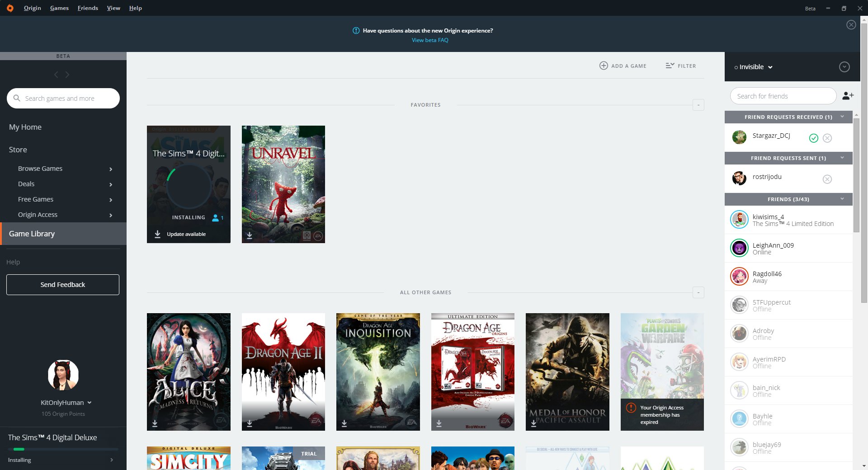Click the info icon in the beta banner
868x470 pixels.
(356, 31)
